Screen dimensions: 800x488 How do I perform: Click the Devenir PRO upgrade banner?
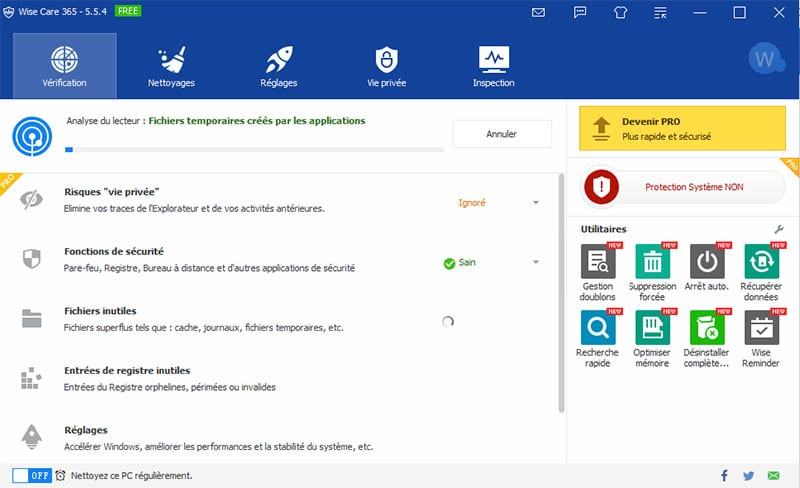(x=682, y=128)
